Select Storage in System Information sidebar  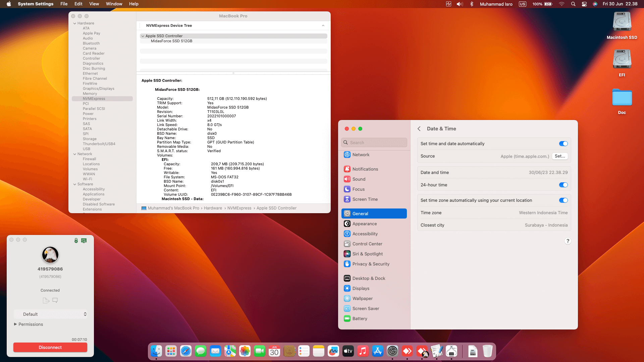[90, 139]
